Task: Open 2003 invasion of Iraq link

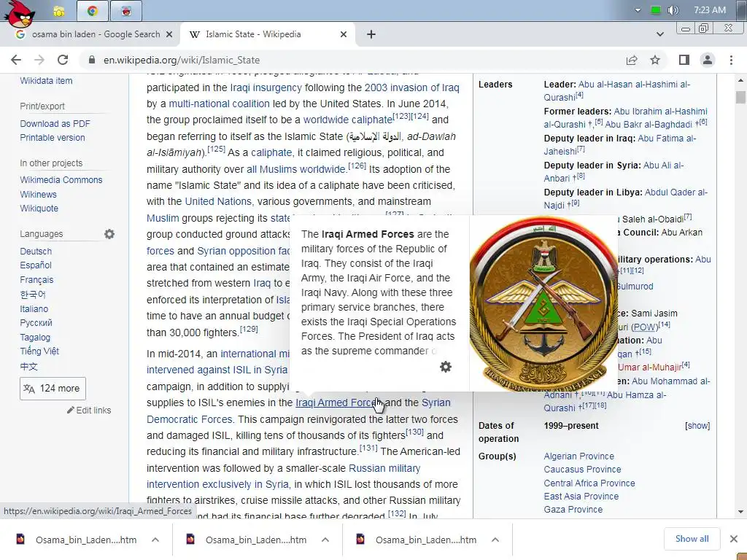Action: (411, 87)
